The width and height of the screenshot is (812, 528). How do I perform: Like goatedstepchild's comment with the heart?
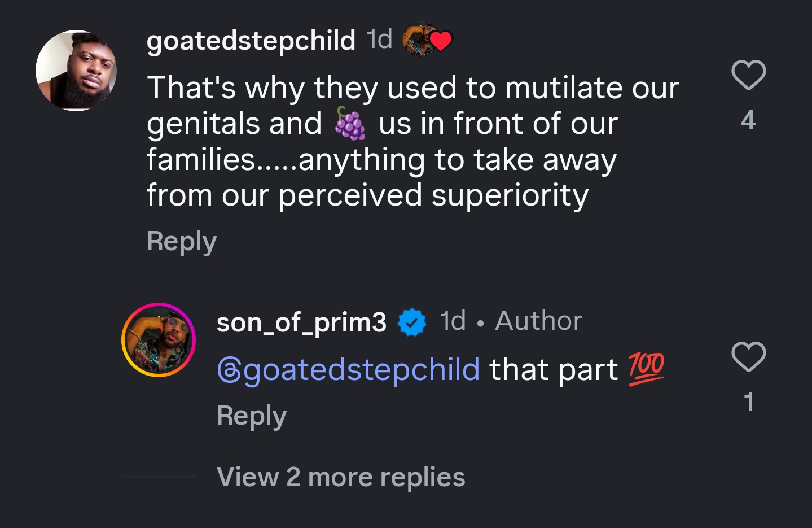click(x=748, y=75)
